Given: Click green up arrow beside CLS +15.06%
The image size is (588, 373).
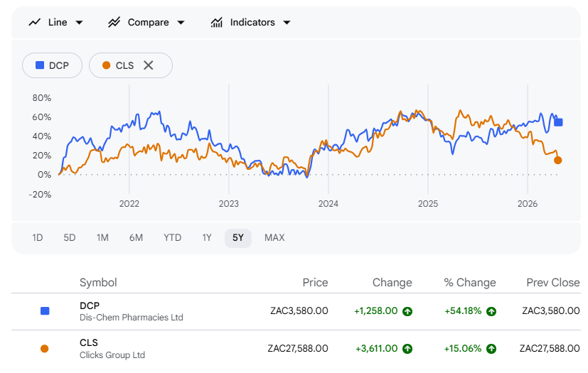Looking at the screenshot, I should click(x=491, y=349).
